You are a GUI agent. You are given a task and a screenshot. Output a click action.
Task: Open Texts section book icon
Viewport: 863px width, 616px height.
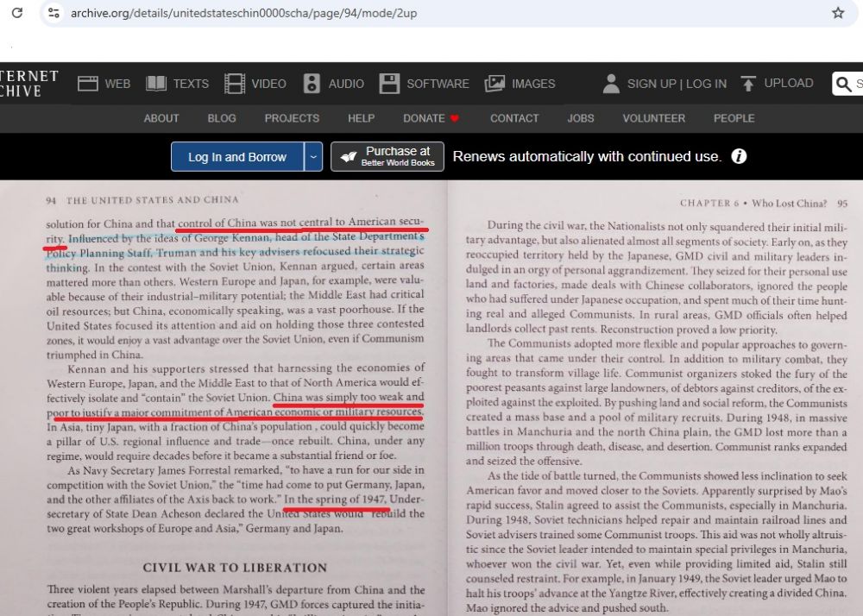pyautogui.click(x=156, y=84)
